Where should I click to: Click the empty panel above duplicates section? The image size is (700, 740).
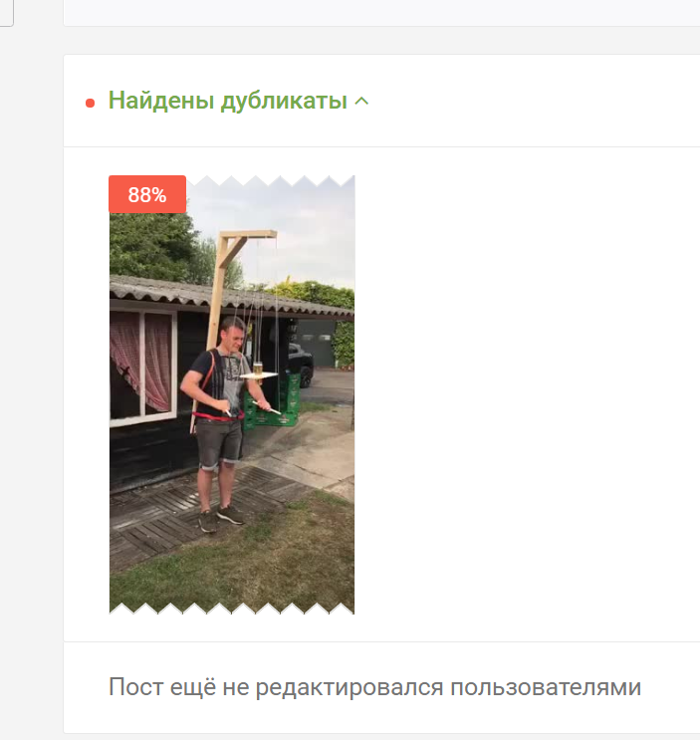[x=381, y=13]
